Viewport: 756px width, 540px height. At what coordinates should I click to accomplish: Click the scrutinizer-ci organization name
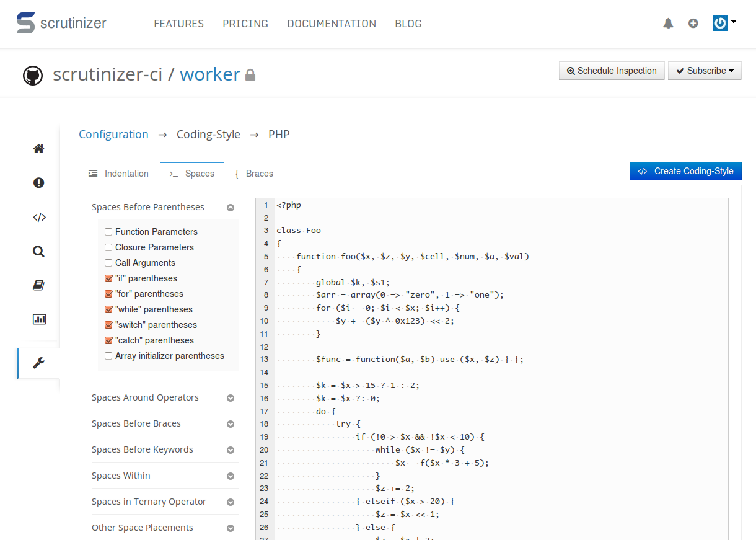tap(107, 74)
